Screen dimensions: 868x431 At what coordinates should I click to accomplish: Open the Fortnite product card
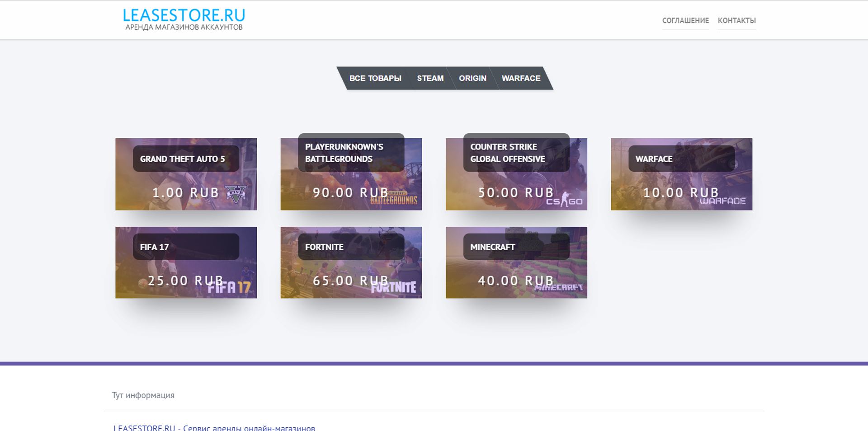(x=351, y=262)
